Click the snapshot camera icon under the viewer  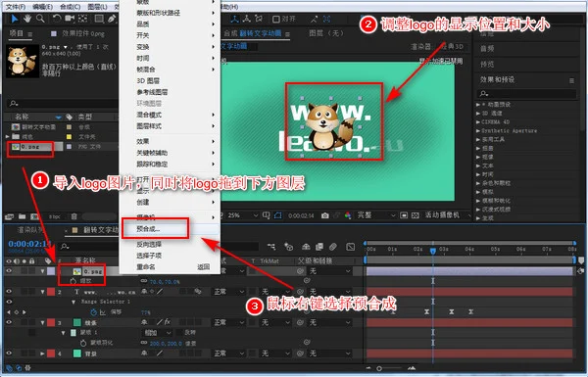[x=325, y=215]
